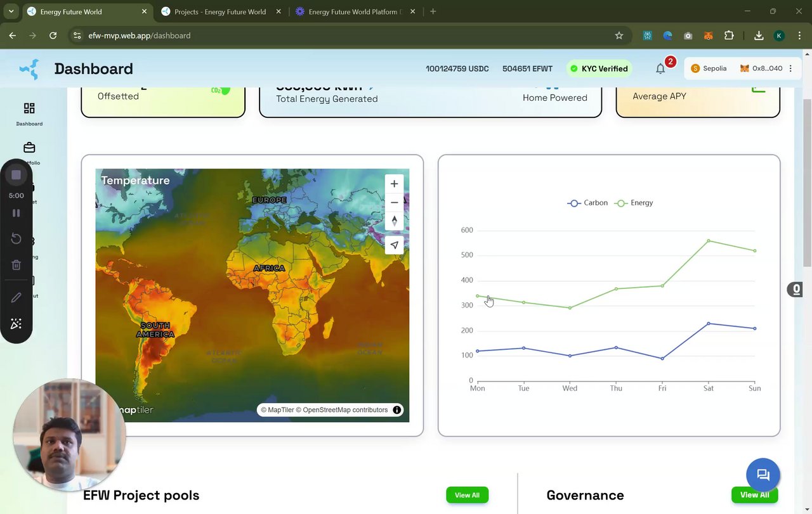812x514 pixels.
Task: Delete the recording with the trash icon
Action: (x=16, y=265)
